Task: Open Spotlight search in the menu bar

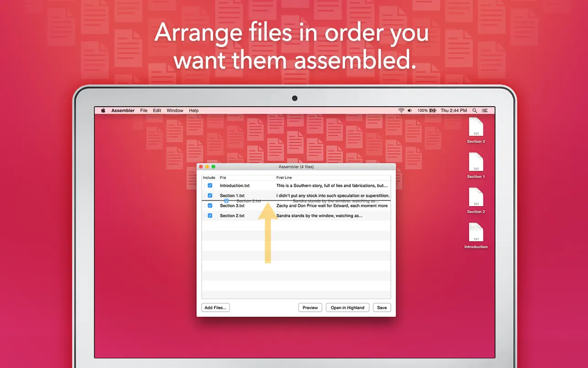Action: click(x=475, y=110)
